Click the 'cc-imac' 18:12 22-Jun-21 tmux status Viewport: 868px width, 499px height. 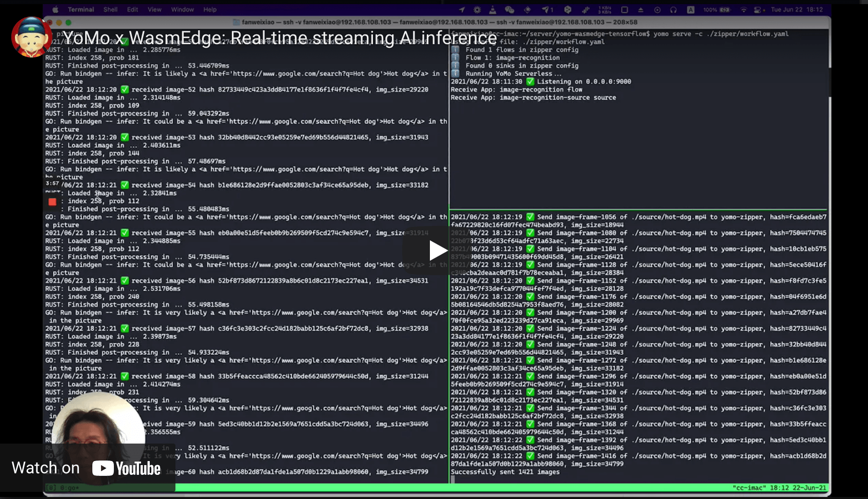779,488
